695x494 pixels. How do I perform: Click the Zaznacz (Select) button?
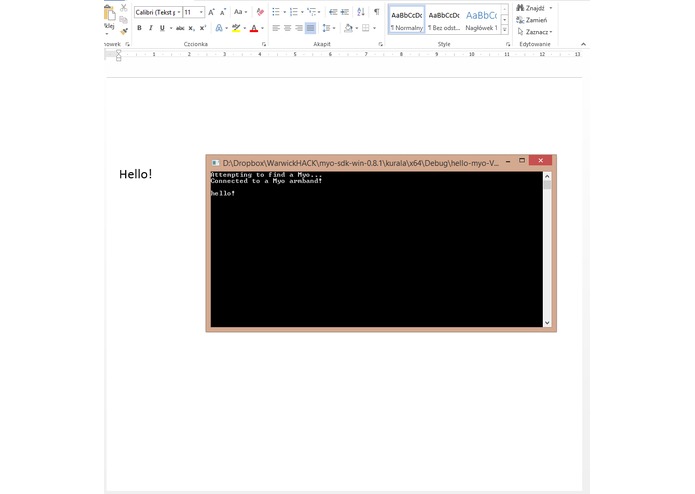coord(535,32)
